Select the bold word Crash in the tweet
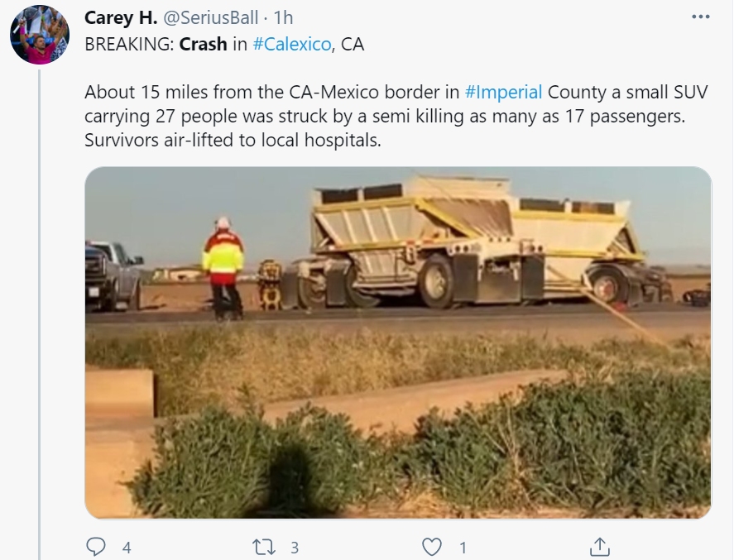This screenshot has width=734, height=560. click(x=204, y=44)
